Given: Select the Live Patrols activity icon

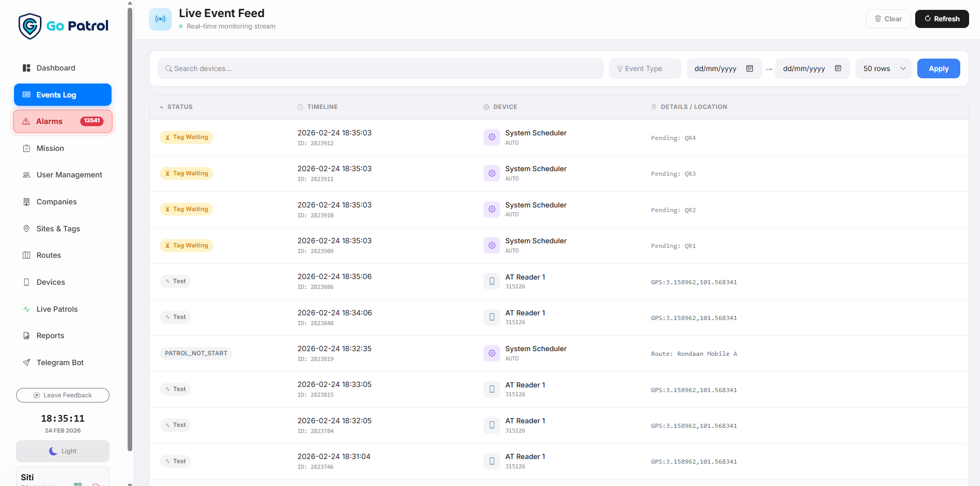Looking at the screenshot, I should tap(26, 309).
